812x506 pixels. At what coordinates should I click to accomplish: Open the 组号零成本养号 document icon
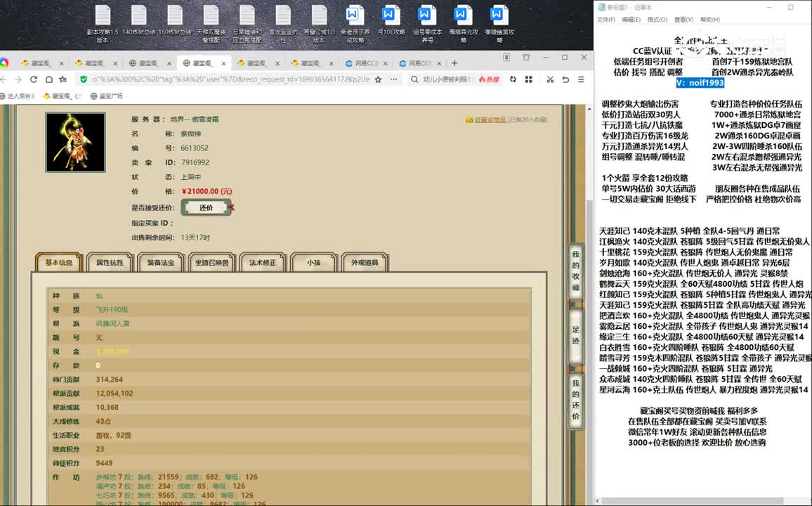tap(427, 24)
